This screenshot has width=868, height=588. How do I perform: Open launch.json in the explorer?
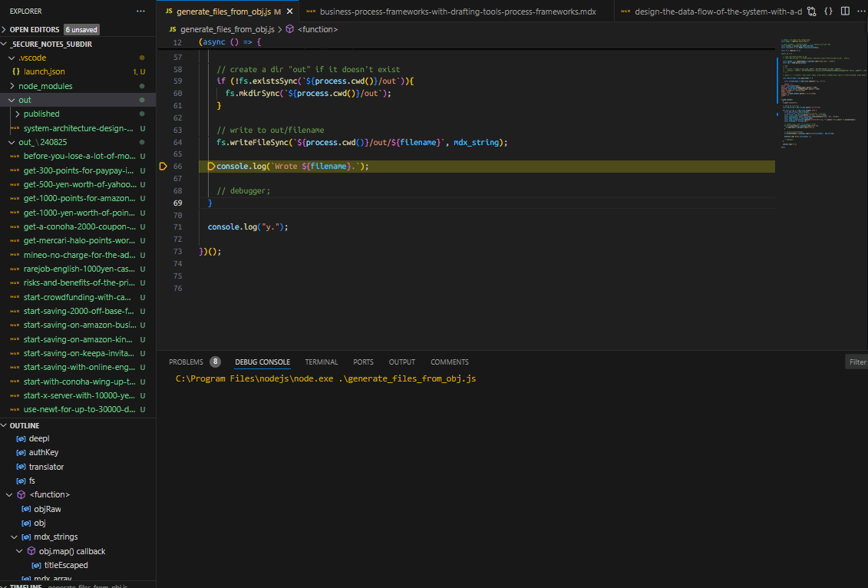click(x=44, y=71)
